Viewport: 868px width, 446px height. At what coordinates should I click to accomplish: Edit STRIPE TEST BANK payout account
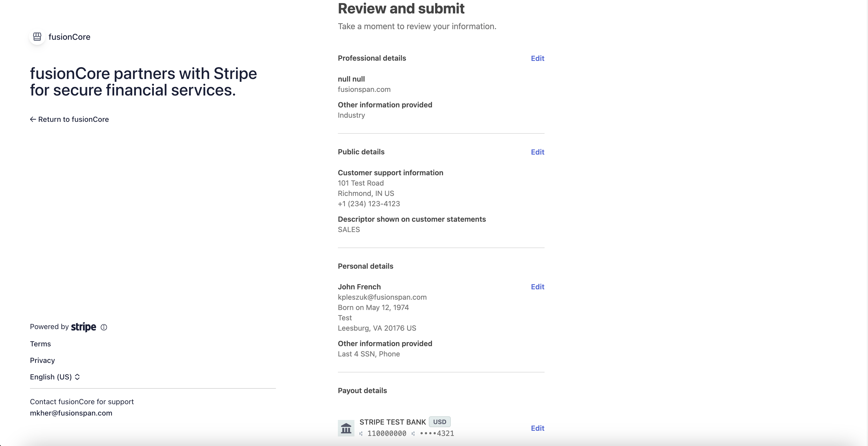point(537,428)
